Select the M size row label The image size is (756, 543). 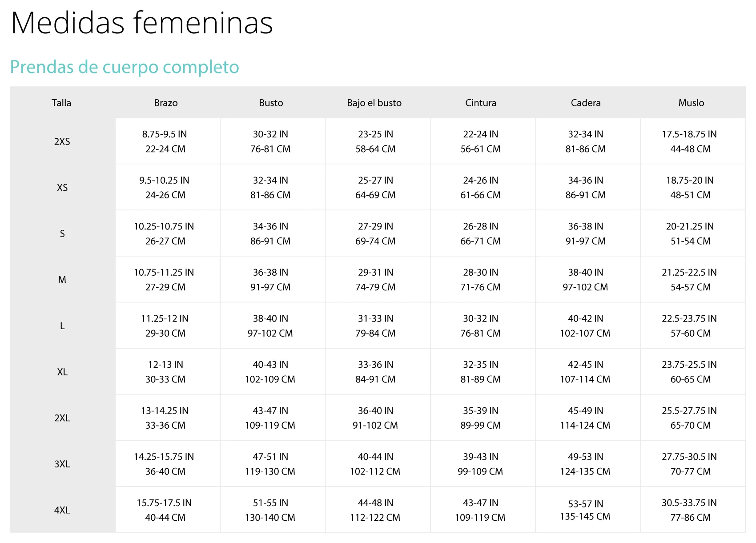click(62, 280)
